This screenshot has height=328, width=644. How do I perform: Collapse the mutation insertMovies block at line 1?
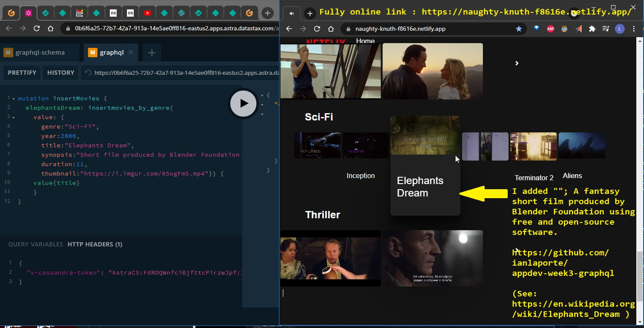(14, 99)
